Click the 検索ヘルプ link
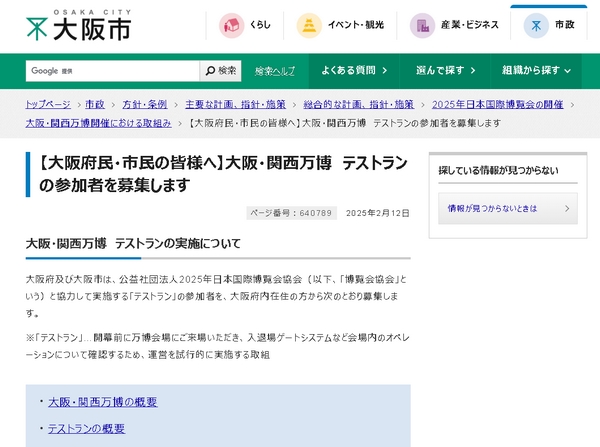 [x=275, y=71]
